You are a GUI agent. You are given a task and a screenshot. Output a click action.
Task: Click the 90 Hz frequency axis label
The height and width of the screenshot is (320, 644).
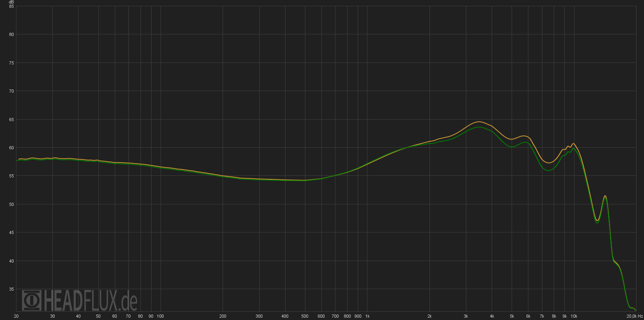point(151,316)
